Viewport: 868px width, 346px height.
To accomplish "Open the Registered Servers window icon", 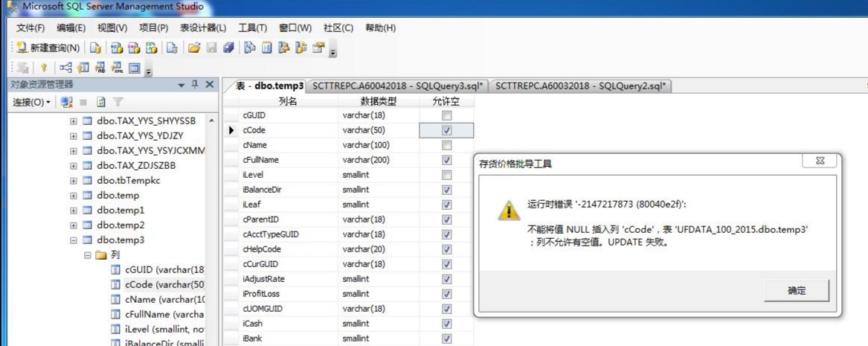I will pyautogui.click(x=250, y=48).
